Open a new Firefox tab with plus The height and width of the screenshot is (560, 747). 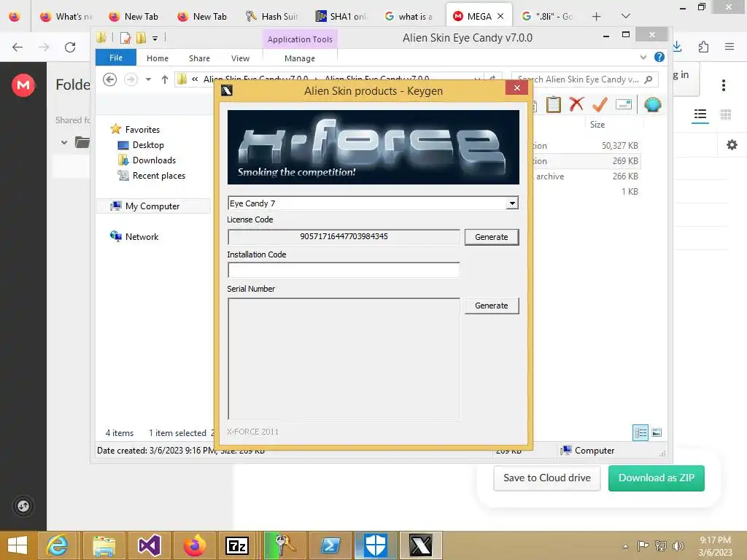pyautogui.click(x=596, y=17)
